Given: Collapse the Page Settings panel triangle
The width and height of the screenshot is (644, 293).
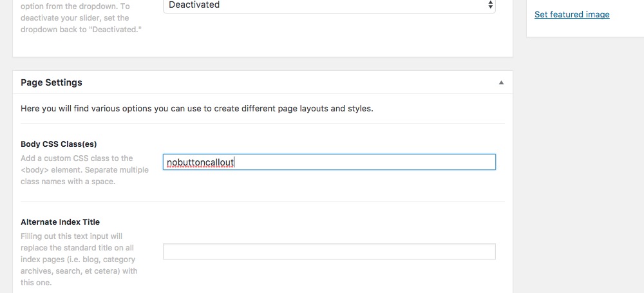Looking at the screenshot, I should [x=501, y=82].
